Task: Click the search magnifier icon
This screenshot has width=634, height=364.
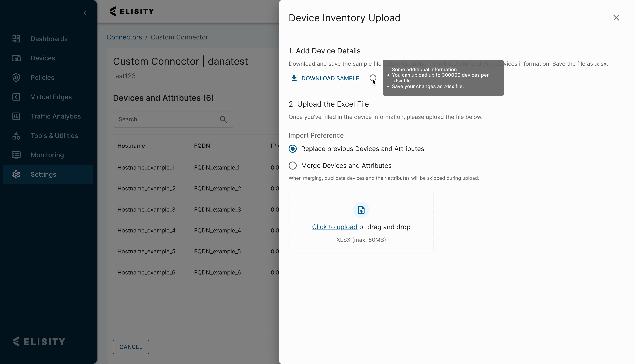Action: (x=223, y=119)
